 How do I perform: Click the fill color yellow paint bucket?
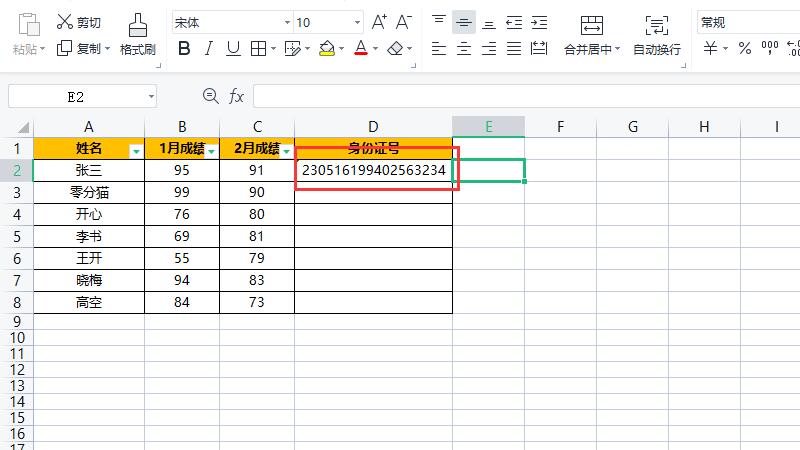(327, 48)
